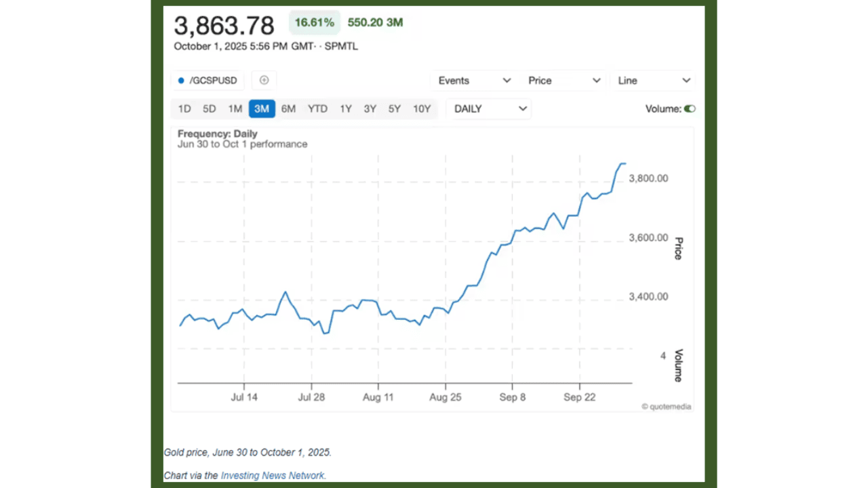This screenshot has width=868, height=488.
Task: Select the 1M timeframe
Action: click(235, 108)
